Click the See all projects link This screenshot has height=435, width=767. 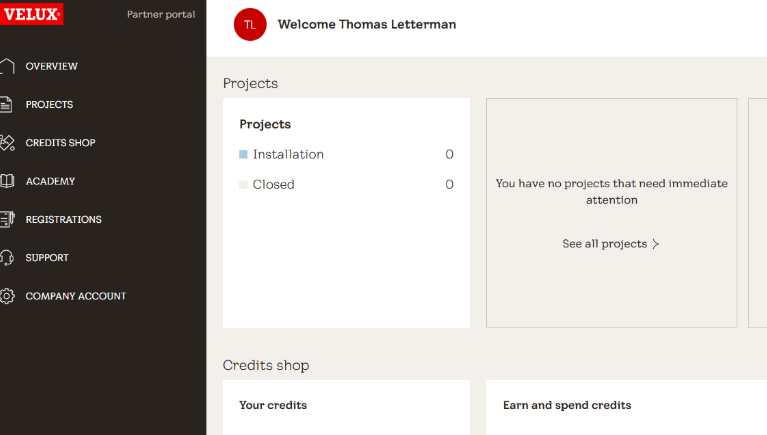604,244
